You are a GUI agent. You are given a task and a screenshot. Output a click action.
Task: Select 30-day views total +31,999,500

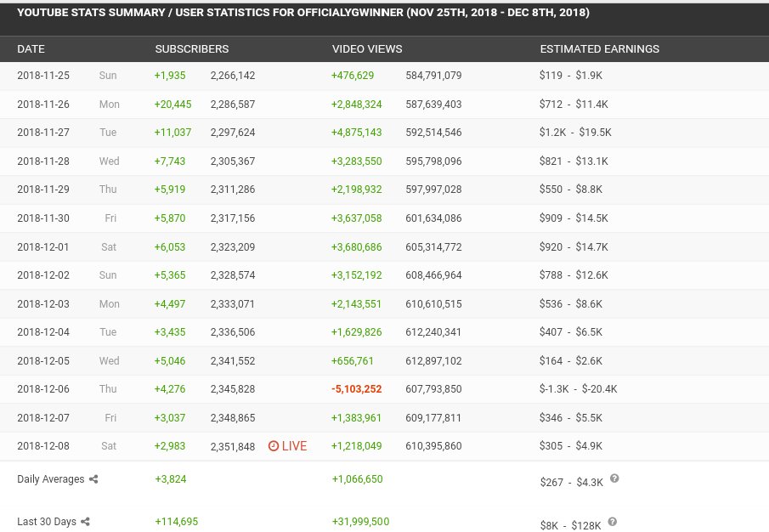coord(360,522)
